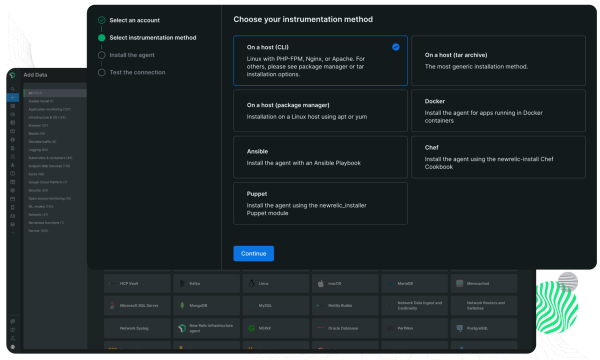Click the Memcached tile icon
Image resolution: width=600 pixels, height=360 pixels.
[x=460, y=283]
